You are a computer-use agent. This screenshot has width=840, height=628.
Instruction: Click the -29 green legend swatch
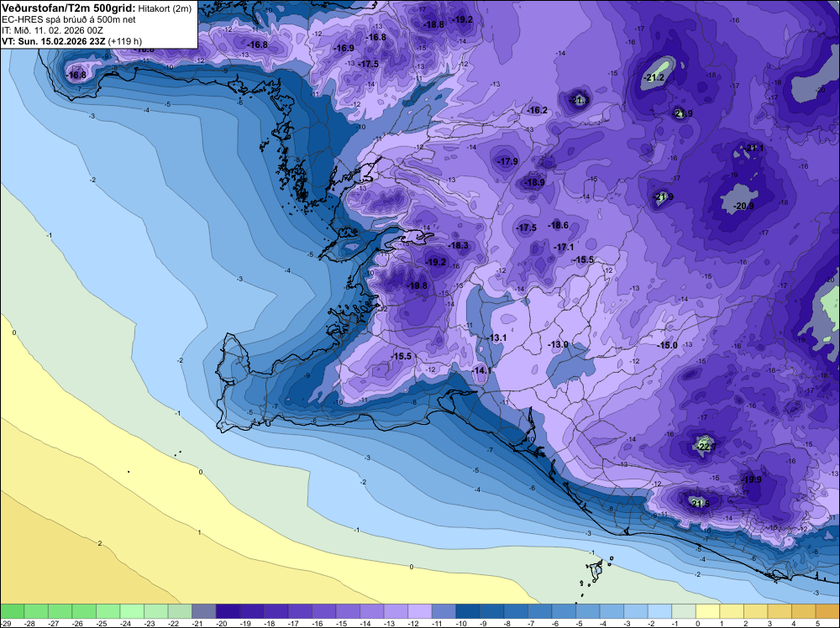12,611
